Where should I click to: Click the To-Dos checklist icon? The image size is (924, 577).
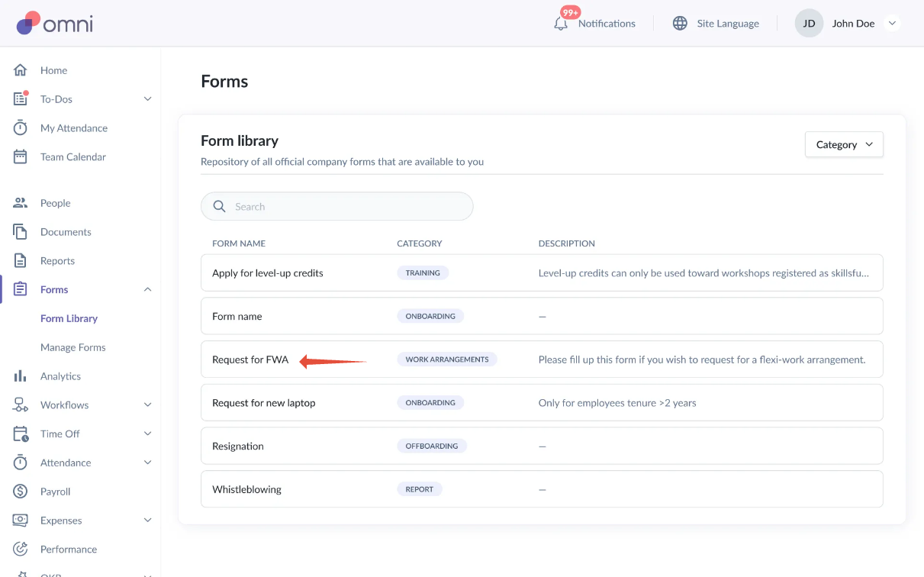[21, 98]
